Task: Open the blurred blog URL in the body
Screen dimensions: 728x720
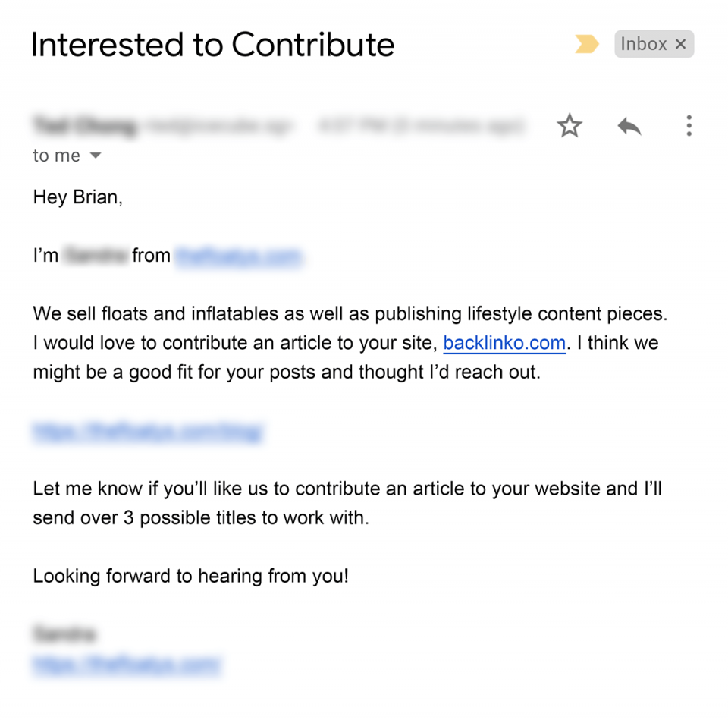Action: 148,432
